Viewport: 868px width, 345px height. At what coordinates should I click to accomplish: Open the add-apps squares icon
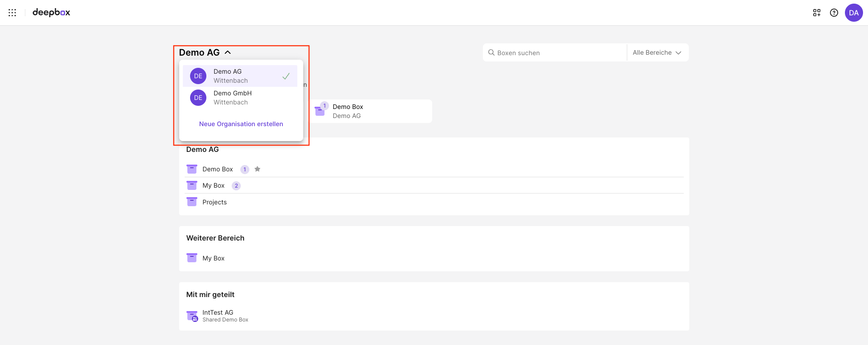[x=816, y=13]
